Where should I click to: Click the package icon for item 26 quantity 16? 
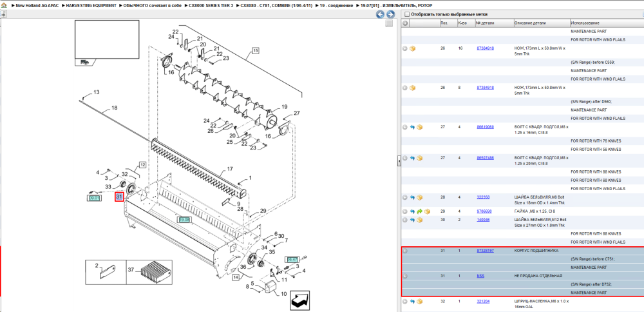click(413, 48)
